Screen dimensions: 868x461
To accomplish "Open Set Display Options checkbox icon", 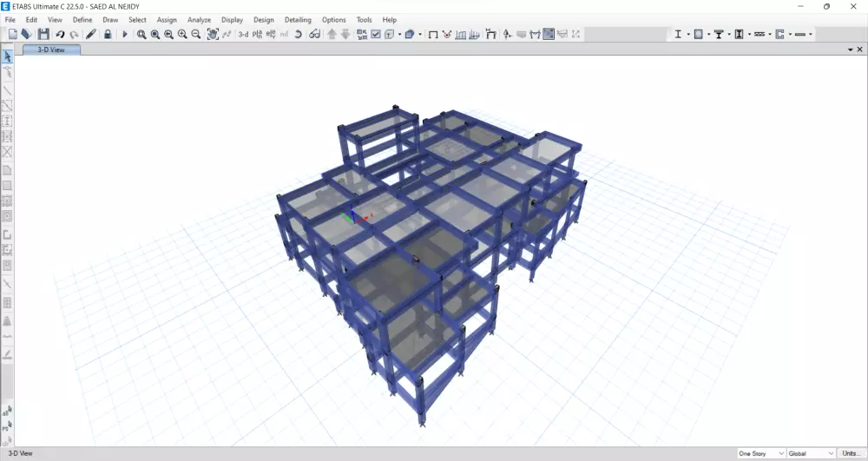I will 375,35.
